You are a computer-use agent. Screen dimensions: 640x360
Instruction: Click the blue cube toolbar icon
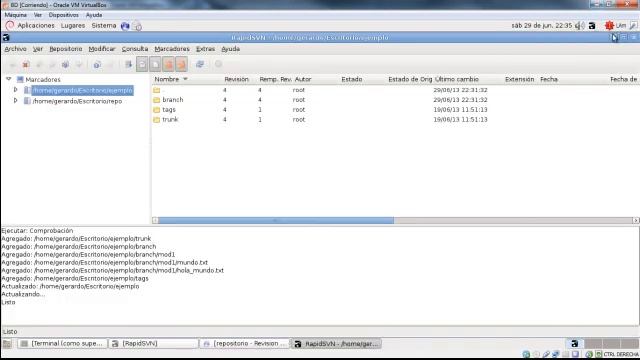[x=65, y=64]
